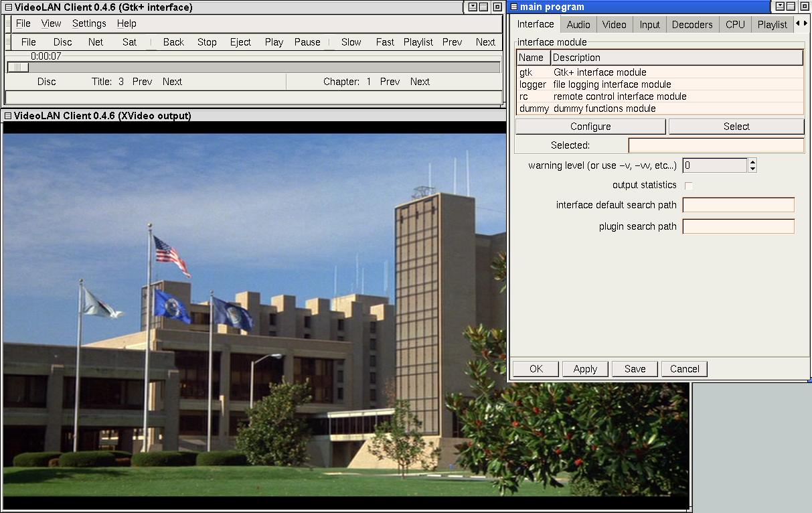This screenshot has height=513, width=812.
Task: Stop the video playback
Action: [x=207, y=42]
